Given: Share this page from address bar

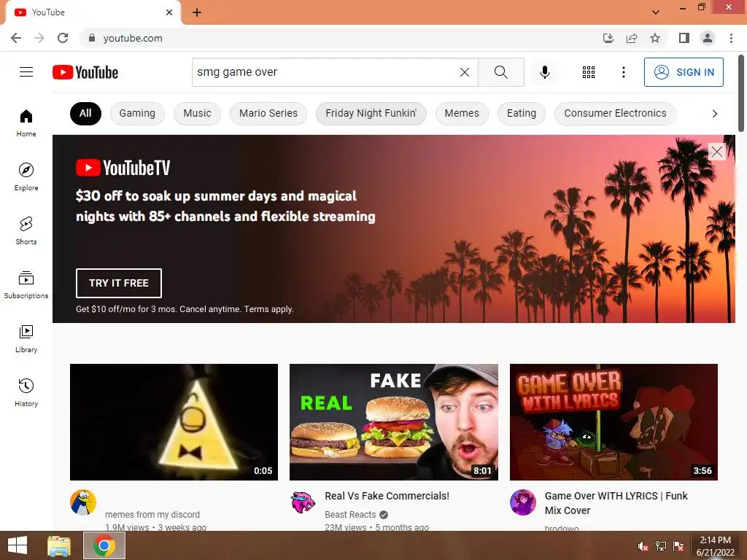Looking at the screenshot, I should [x=632, y=38].
